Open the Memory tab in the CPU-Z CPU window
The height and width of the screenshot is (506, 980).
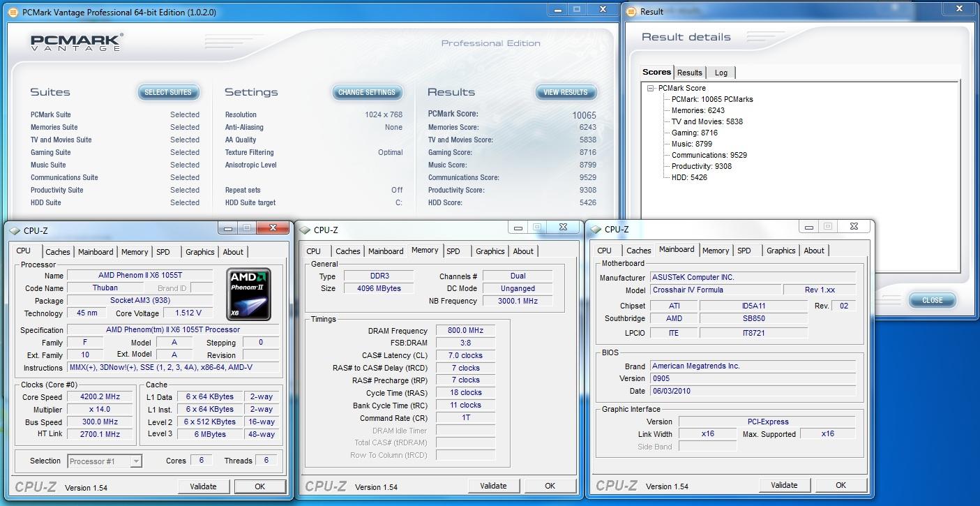135,252
